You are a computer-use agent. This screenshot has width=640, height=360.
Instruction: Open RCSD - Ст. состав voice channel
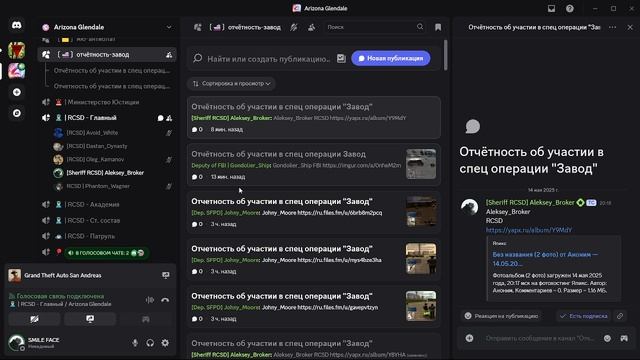pos(107,220)
